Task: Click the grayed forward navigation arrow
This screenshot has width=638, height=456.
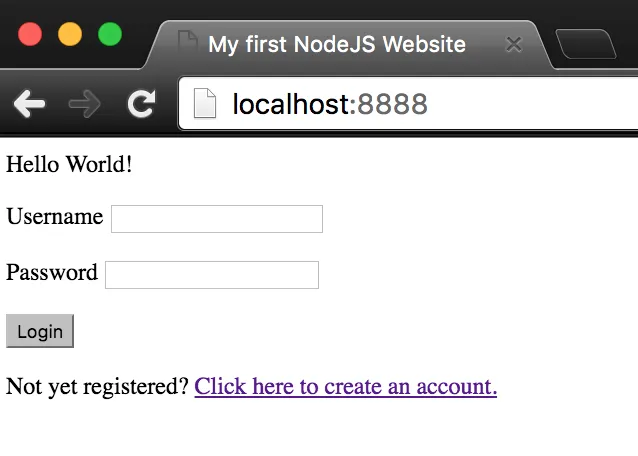Action: tap(84, 104)
